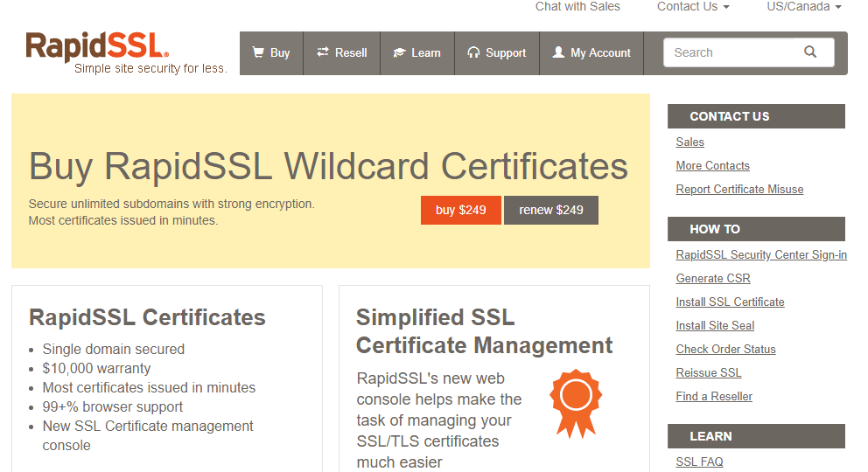Click 'Most certificates issued in minutes' bullet item

(149, 387)
